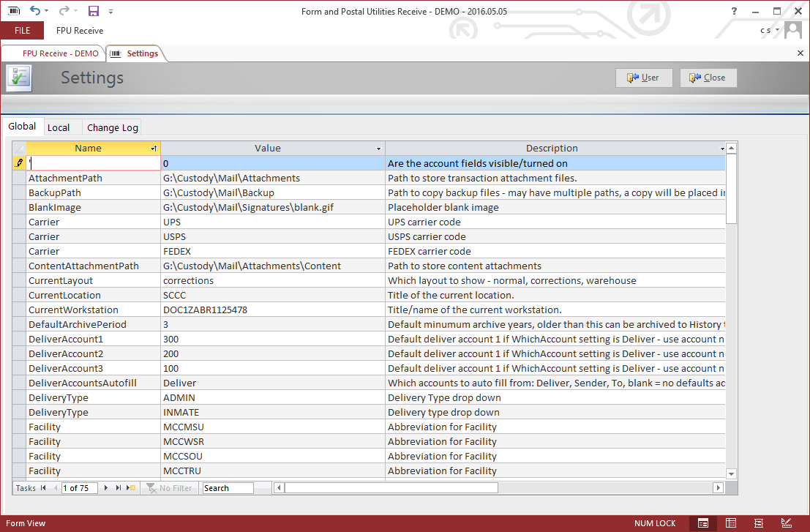Open the Description column filter dropdown
This screenshot has width=810, height=532.
[x=721, y=149]
